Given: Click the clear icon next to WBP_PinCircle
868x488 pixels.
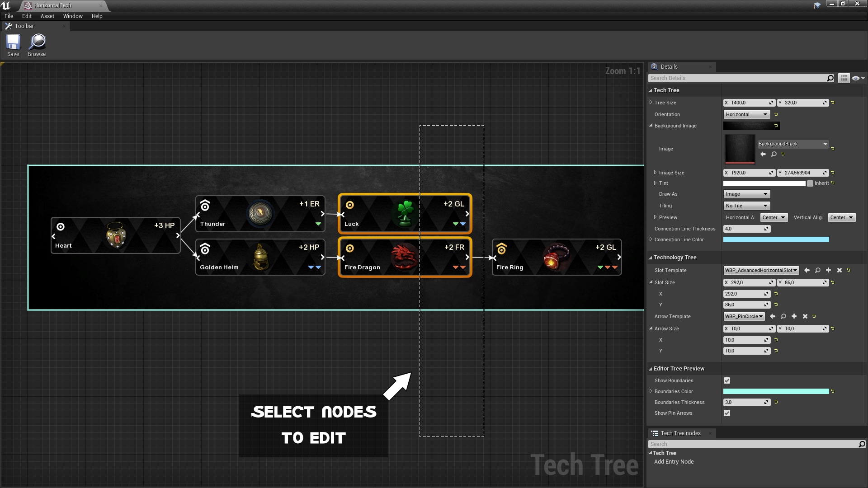Looking at the screenshot, I should (x=805, y=316).
